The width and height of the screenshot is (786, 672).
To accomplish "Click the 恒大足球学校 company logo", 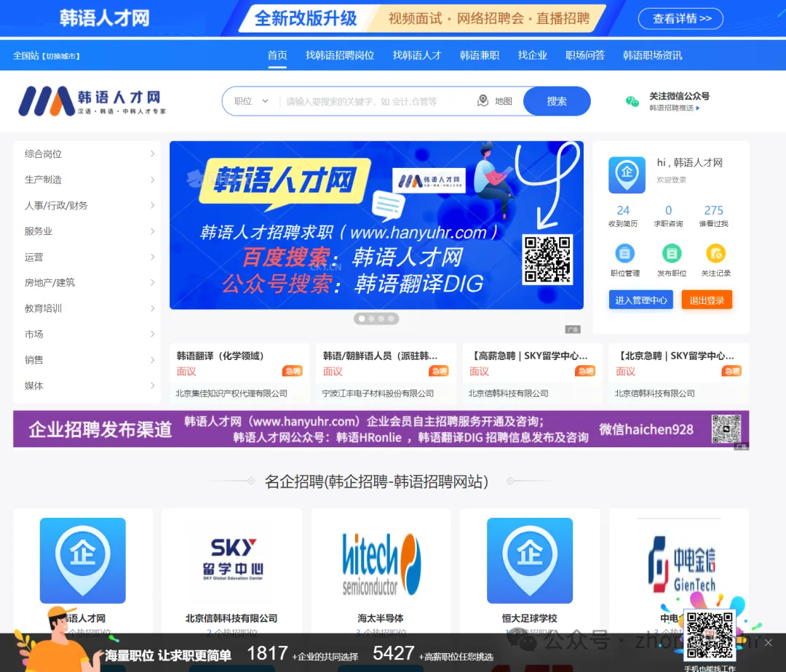I will 529,560.
